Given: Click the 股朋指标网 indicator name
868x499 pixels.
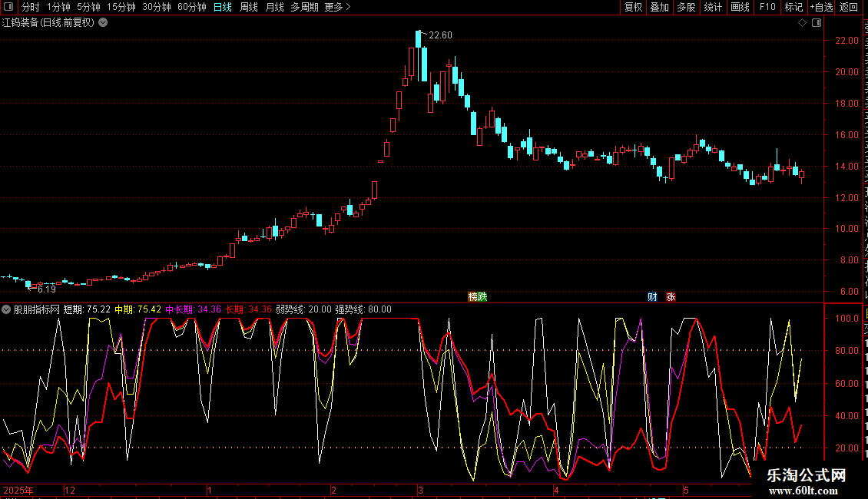Looking at the screenshot, I should click(36, 309).
